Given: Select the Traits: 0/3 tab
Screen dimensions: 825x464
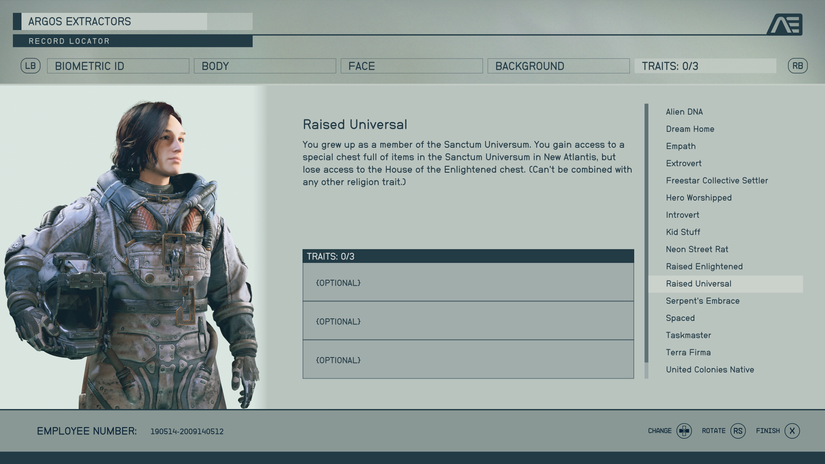Looking at the screenshot, I should click(705, 66).
